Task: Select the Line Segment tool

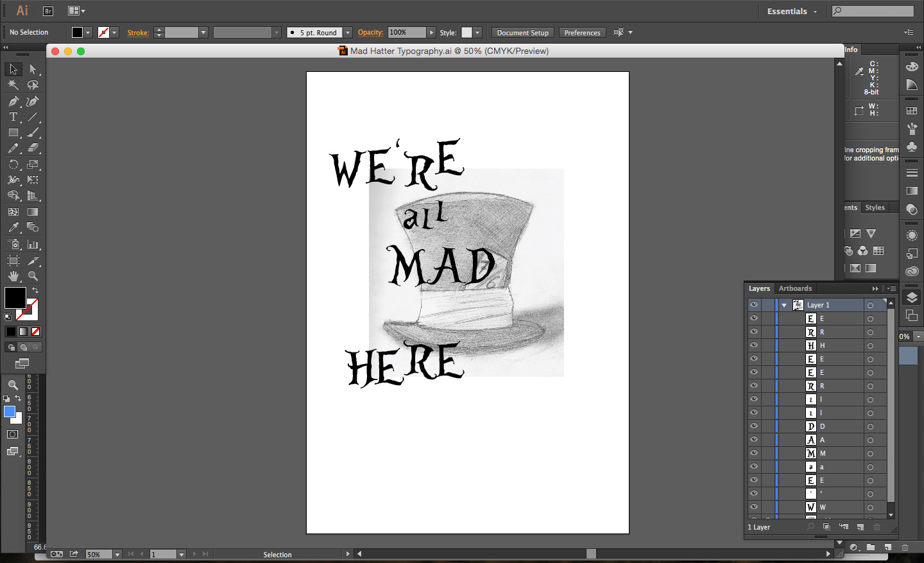Action: tap(33, 117)
